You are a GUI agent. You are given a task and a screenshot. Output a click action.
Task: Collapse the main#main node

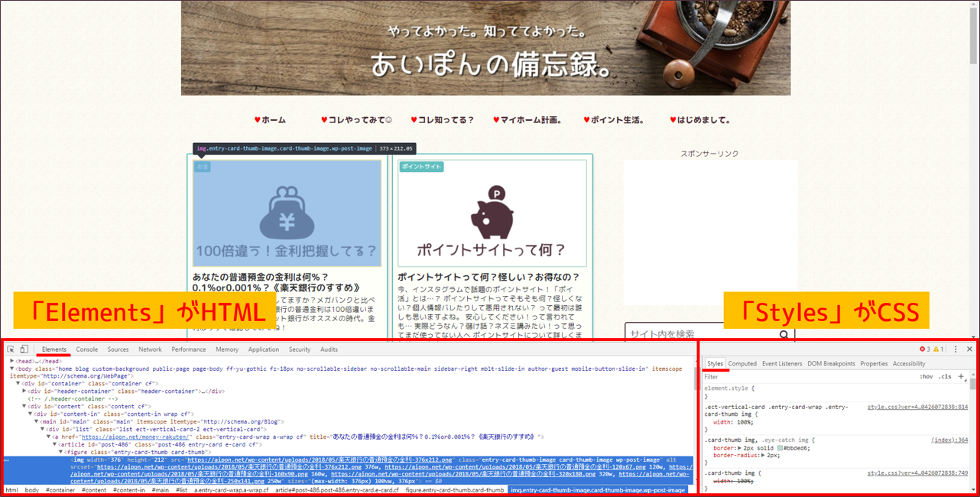click(36, 421)
